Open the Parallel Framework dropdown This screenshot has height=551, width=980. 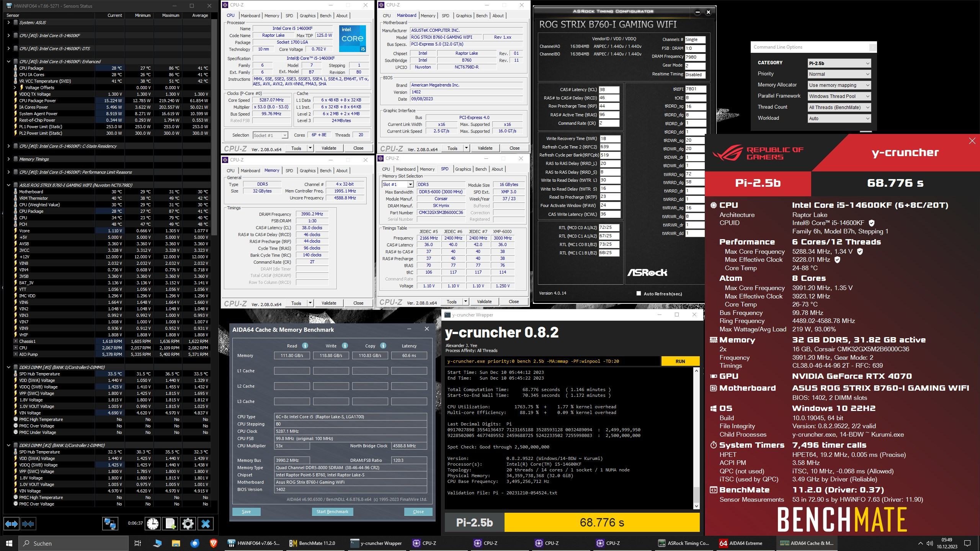coord(840,96)
